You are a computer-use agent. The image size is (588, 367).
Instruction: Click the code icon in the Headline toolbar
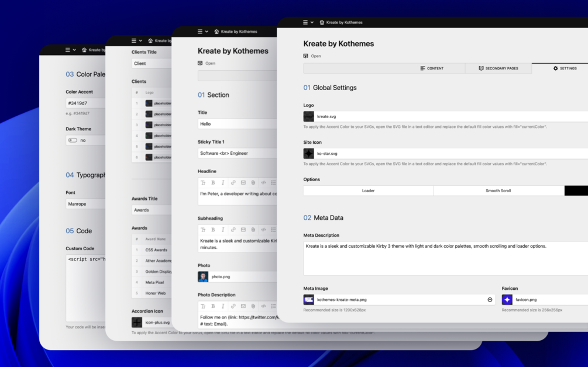point(263,183)
